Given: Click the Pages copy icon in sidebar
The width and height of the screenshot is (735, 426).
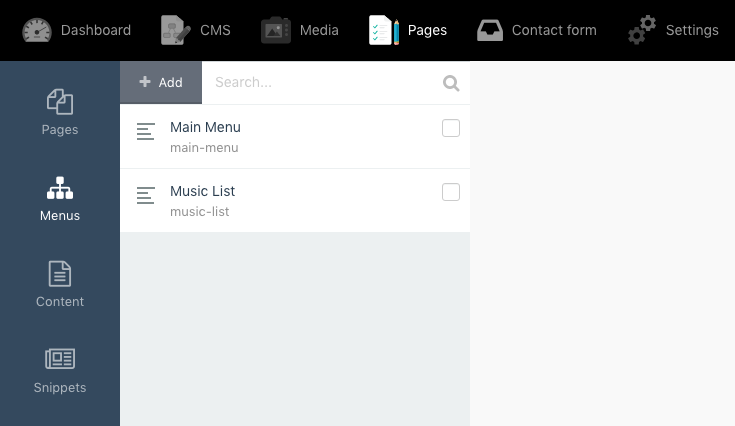Looking at the screenshot, I should 60,102.
